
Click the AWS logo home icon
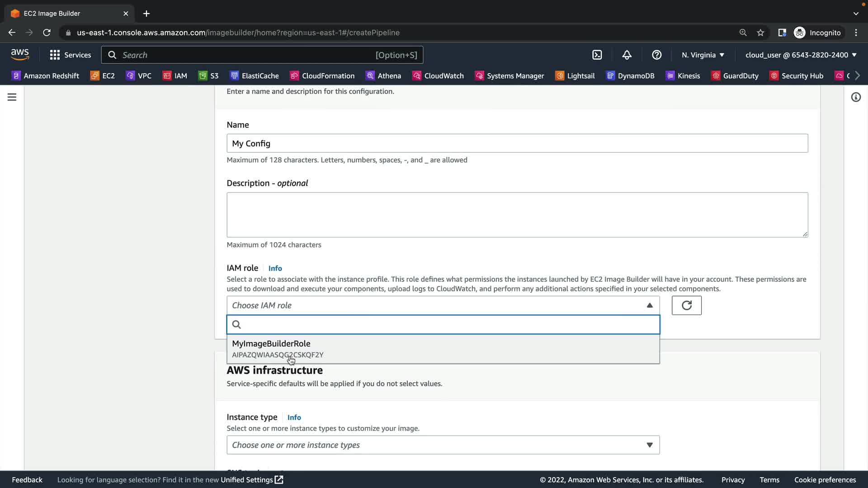pos(20,55)
